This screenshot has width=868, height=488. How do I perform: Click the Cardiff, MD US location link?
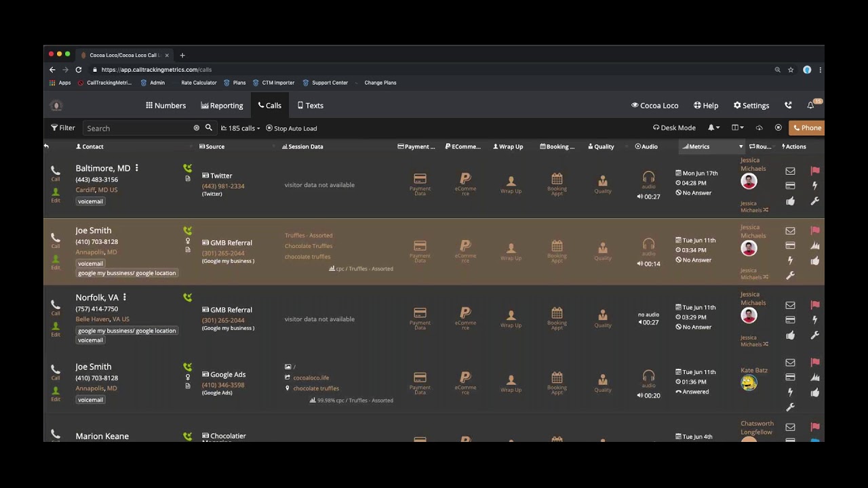pyautogui.click(x=96, y=190)
